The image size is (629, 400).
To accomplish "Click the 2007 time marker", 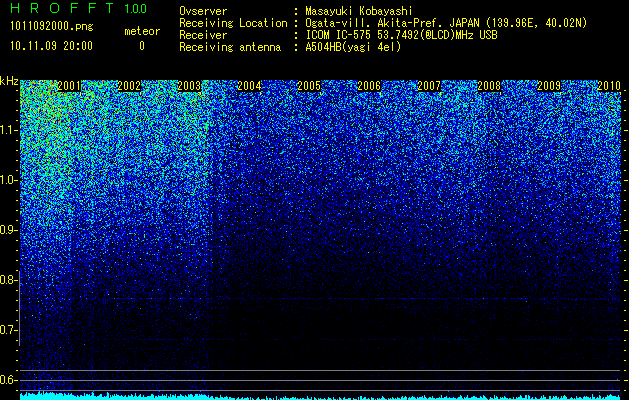I will click(429, 86).
